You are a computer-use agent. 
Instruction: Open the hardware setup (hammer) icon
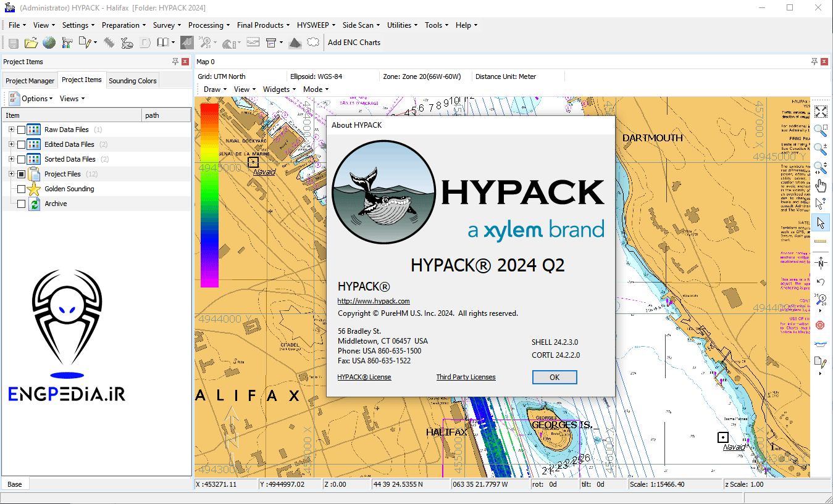coord(67,43)
